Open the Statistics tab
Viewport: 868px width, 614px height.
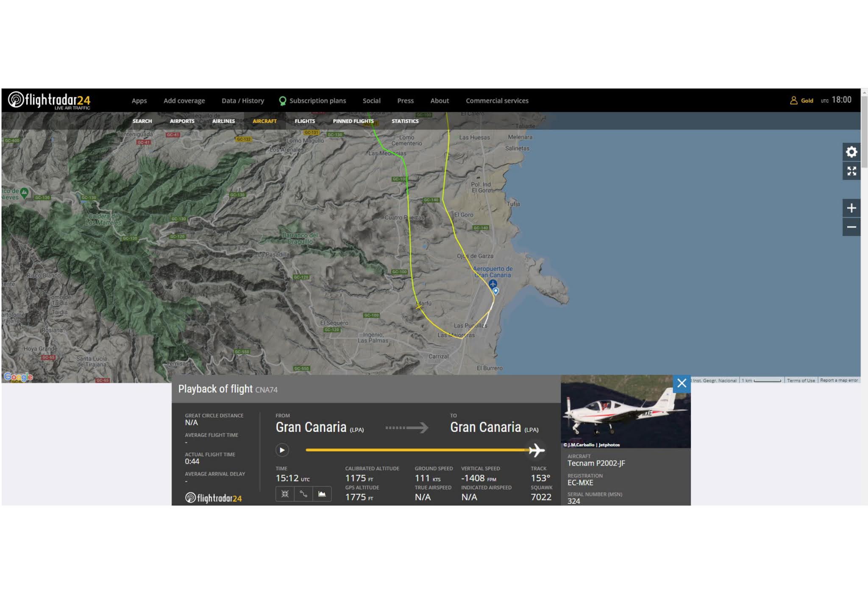(x=405, y=121)
